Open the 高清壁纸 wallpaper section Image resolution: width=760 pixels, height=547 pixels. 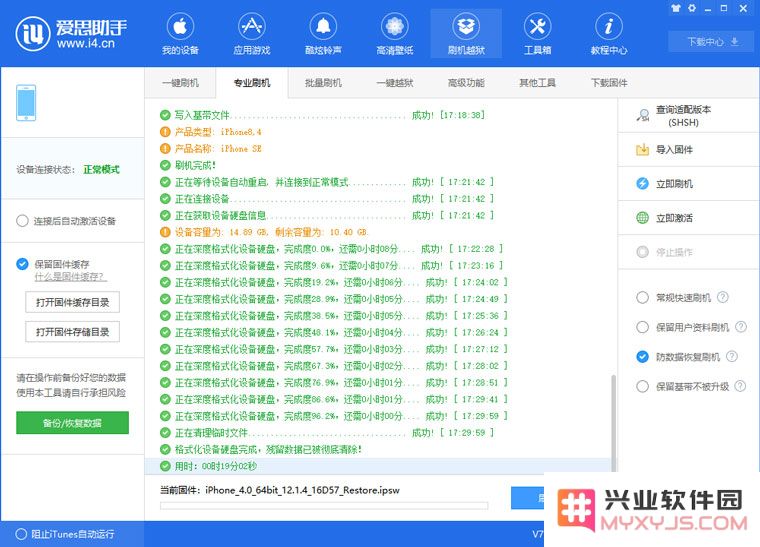[x=395, y=33]
